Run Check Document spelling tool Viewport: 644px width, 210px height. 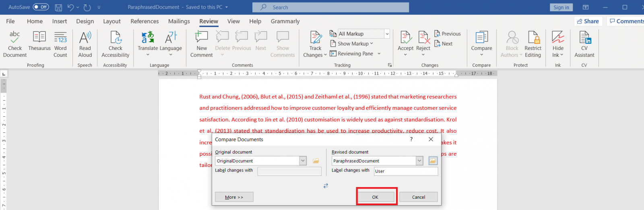click(x=15, y=44)
